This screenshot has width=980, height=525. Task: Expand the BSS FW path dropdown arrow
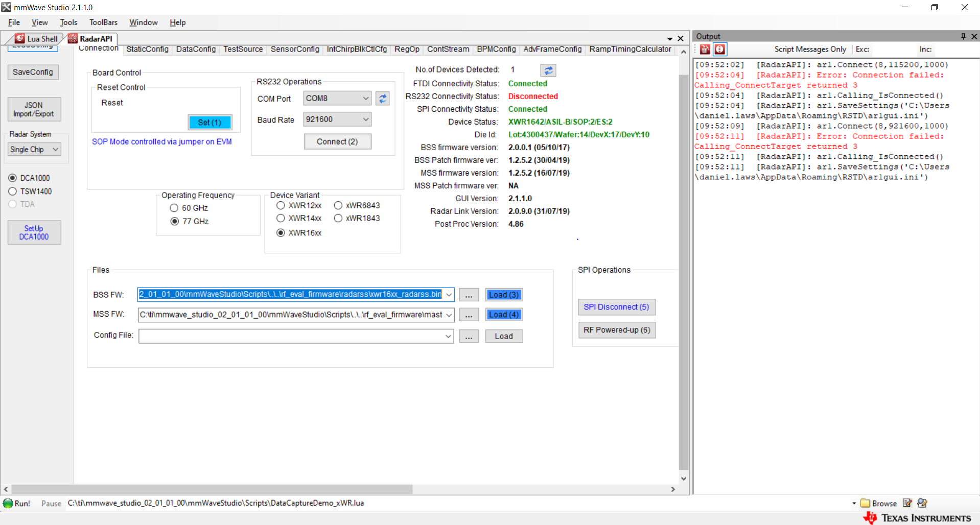click(449, 295)
